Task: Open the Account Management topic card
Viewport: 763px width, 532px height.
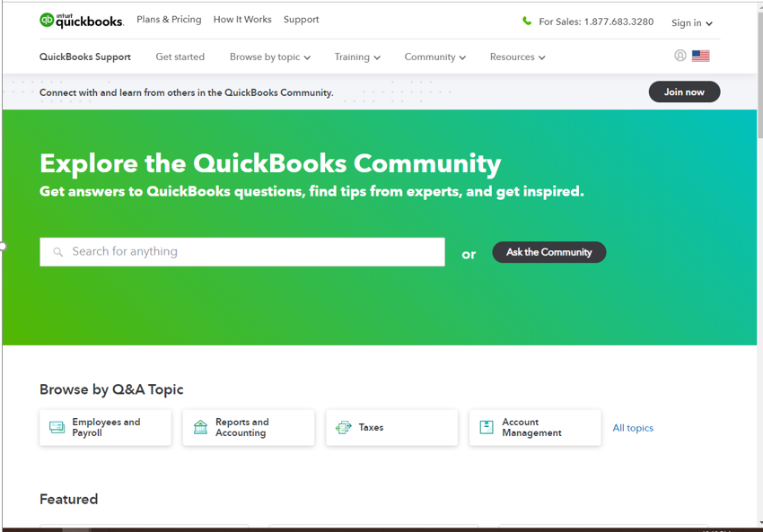Action: 535,427
